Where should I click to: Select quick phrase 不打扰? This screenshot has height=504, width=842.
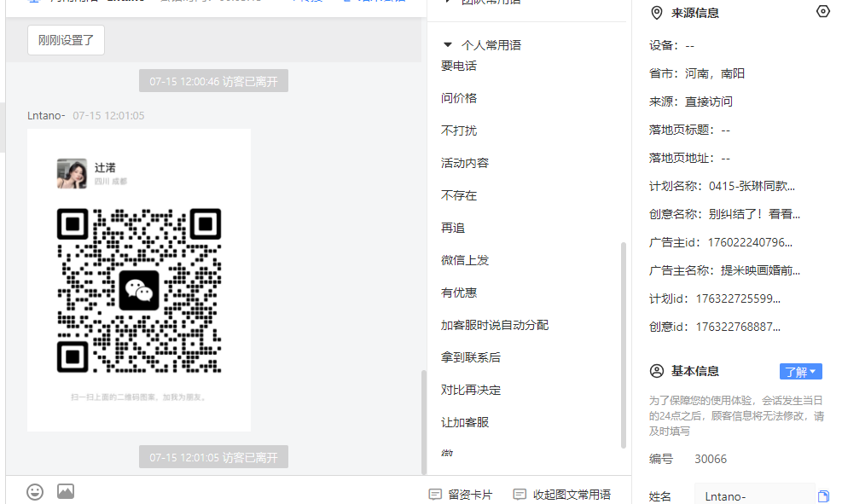click(459, 130)
